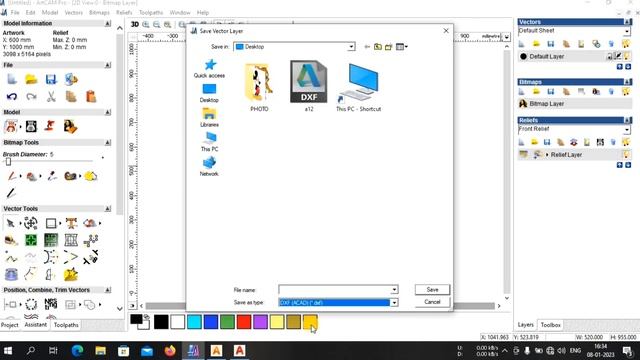Screen dimensions: 640x360
Task: Go to This PC in dialog sidebar
Action: point(209,142)
